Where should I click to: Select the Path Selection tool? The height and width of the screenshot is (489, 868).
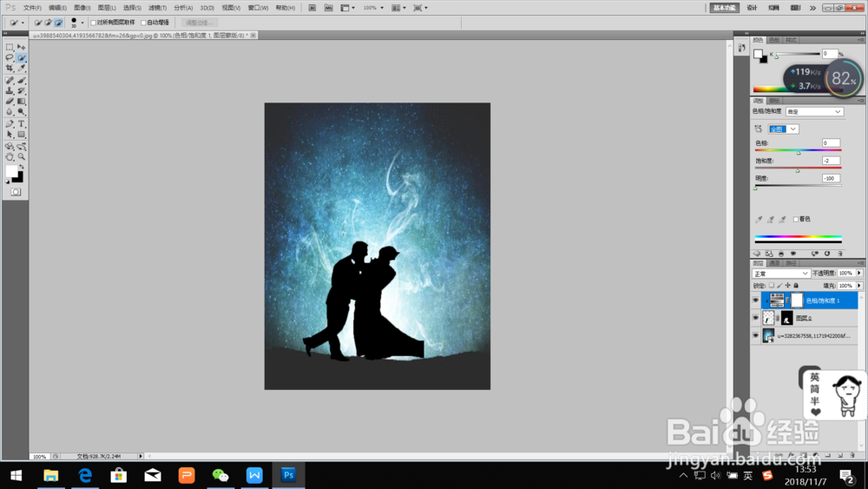coord(10,135)
